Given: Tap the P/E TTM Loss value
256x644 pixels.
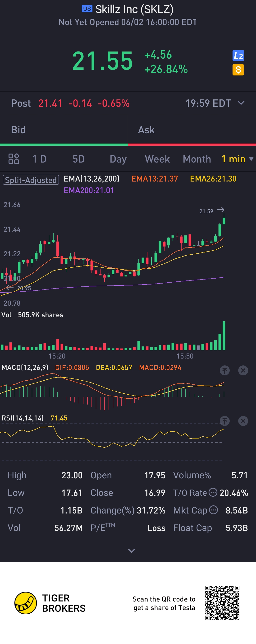Looking at the screenshot, I should point(156,528).
